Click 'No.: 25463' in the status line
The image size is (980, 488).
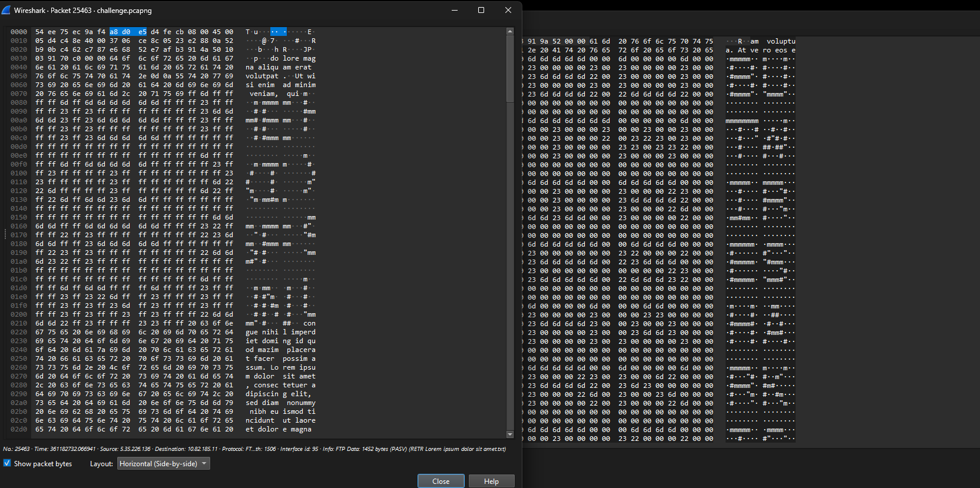[x=16, y=449]
